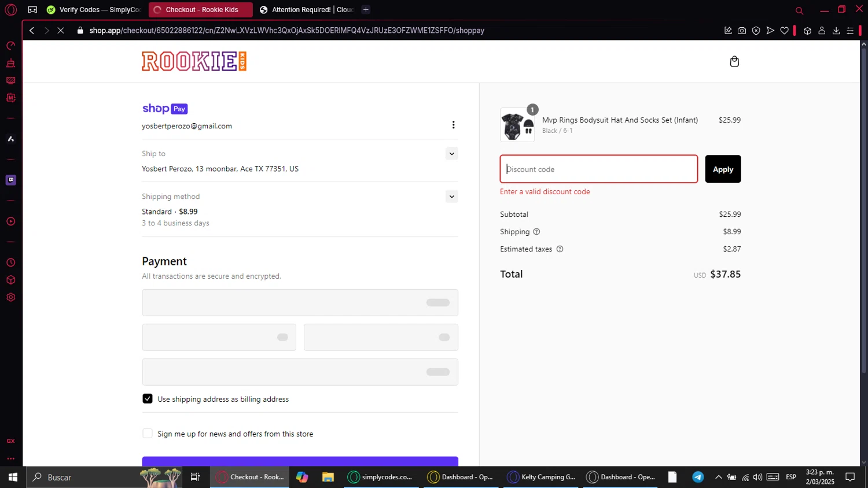The image size is (868, 488).
Task: Open Extensions cube icon in sidebar
Action: [10, 280]
